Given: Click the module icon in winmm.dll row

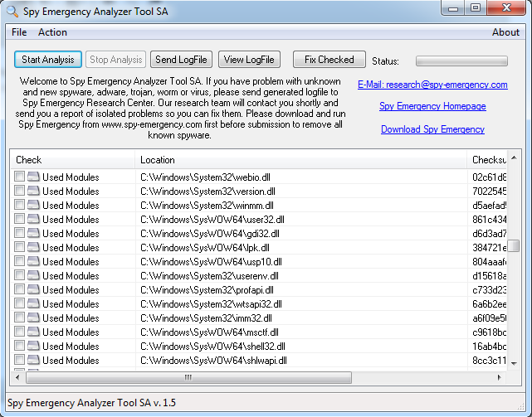Looking at the screenshot, I should (x=33, y=205).
